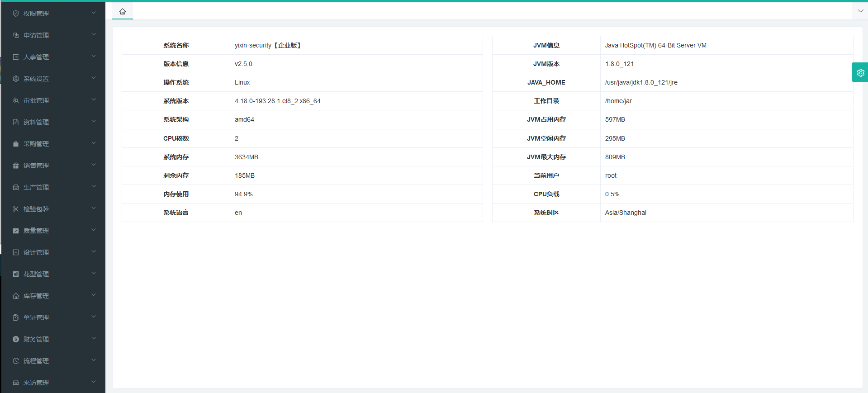Select CPU load value 0.5%

coord(612,194)
